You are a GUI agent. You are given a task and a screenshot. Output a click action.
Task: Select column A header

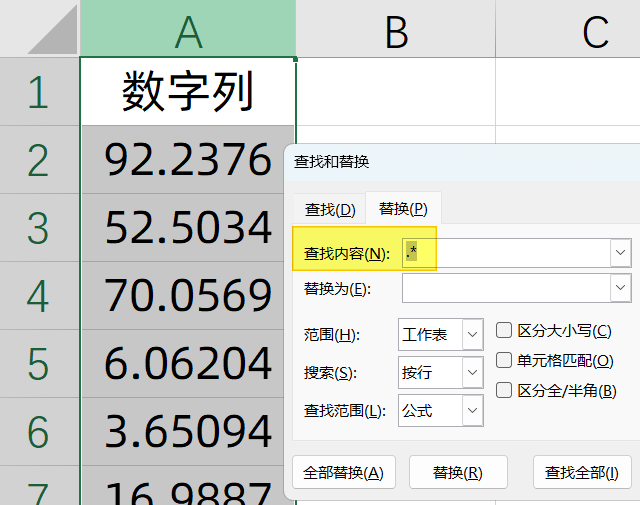point(188,29)
